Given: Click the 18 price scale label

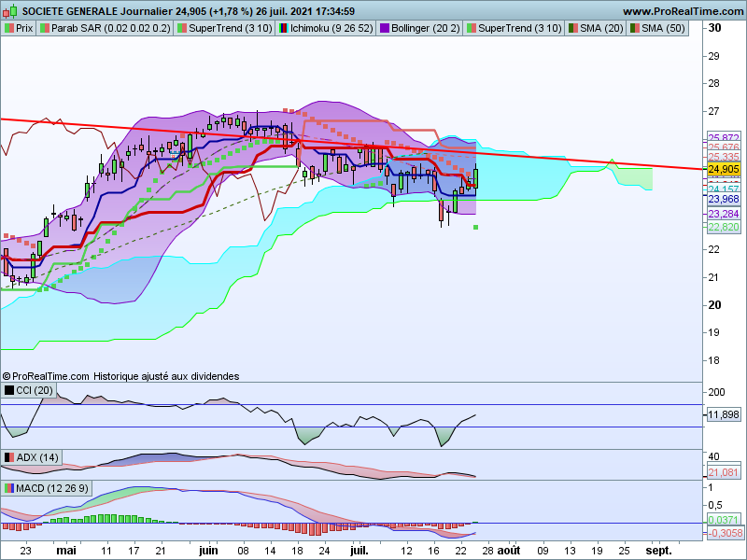Looking at the screenshot, I should click(714, 360).
